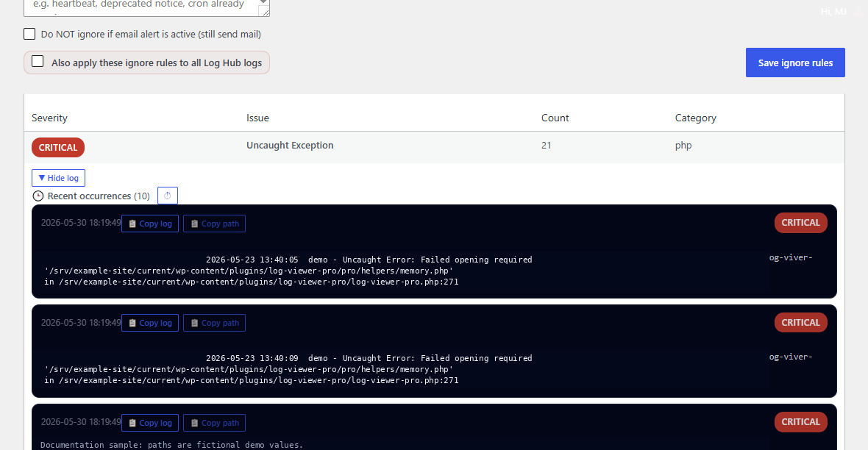
Task: Click CRITICAL badge on Documentation sample card
Action: click(800, 422)
